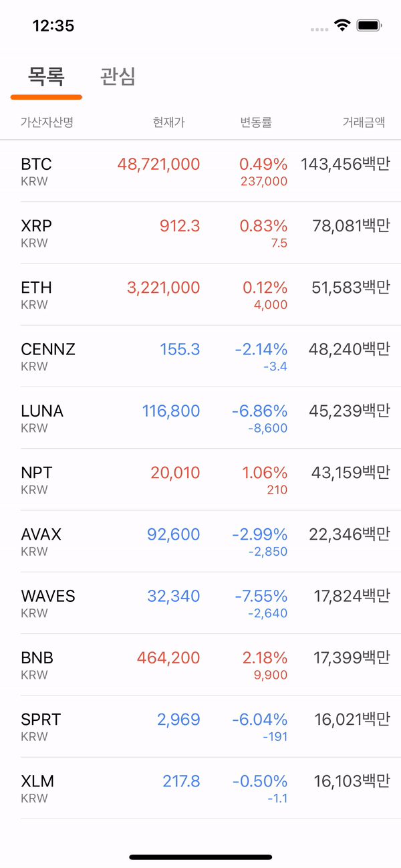Open the BTC asset detail row

point(200,171)
